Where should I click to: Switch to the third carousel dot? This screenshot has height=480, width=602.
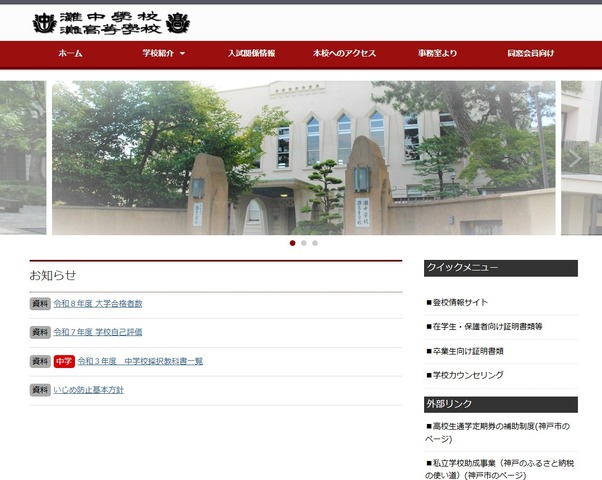tap(315, 243)
